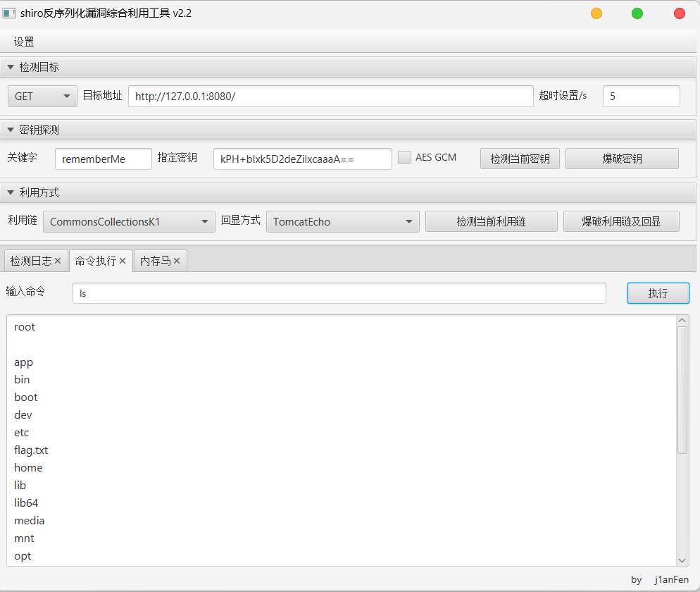Image resolution: width=700 pixels, height=592 pixels.
Task: Click the home entry in output
Action: pyautogui.click(x=29, y=468)
